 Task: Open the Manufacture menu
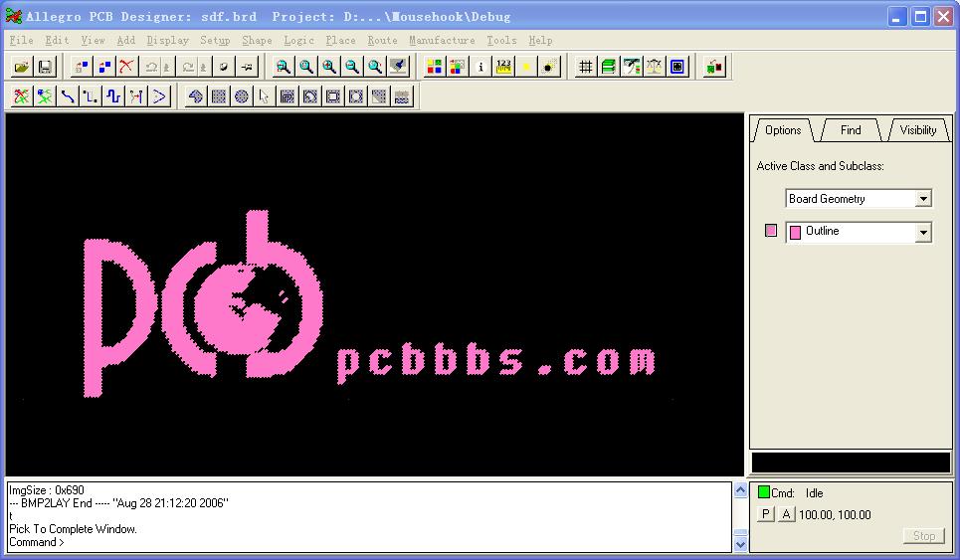[442, 41]
